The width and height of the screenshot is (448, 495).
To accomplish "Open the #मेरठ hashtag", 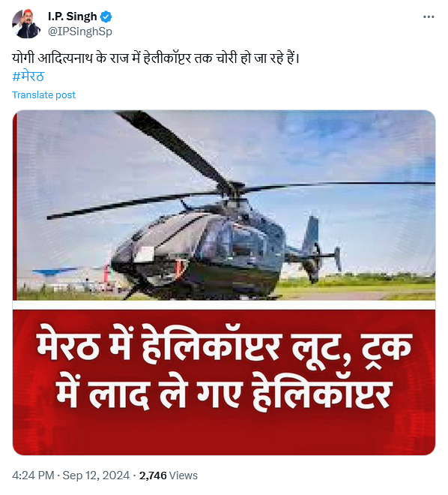I will (x=28, y=76).
